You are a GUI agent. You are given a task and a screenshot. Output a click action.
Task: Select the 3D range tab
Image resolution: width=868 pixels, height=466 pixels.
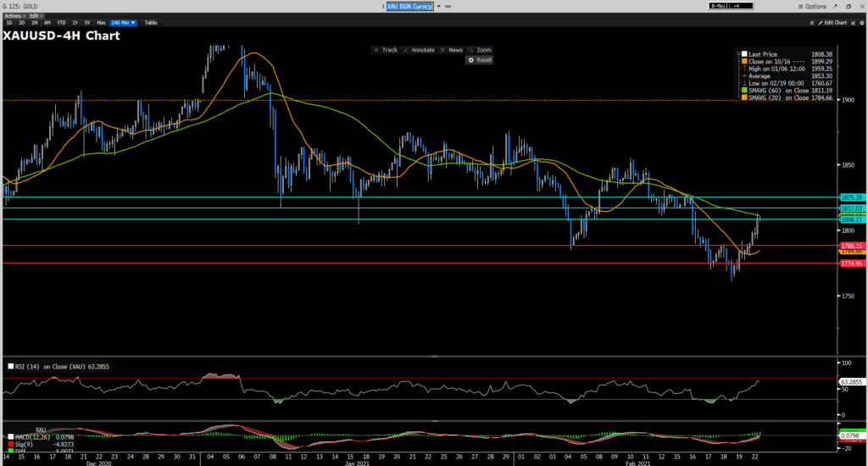[21, 23]
